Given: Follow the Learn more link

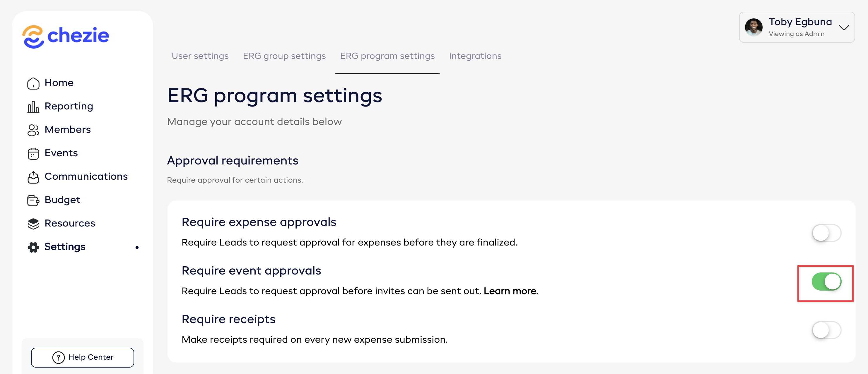Looking at the screenshot, I should (x=511, y=291).
